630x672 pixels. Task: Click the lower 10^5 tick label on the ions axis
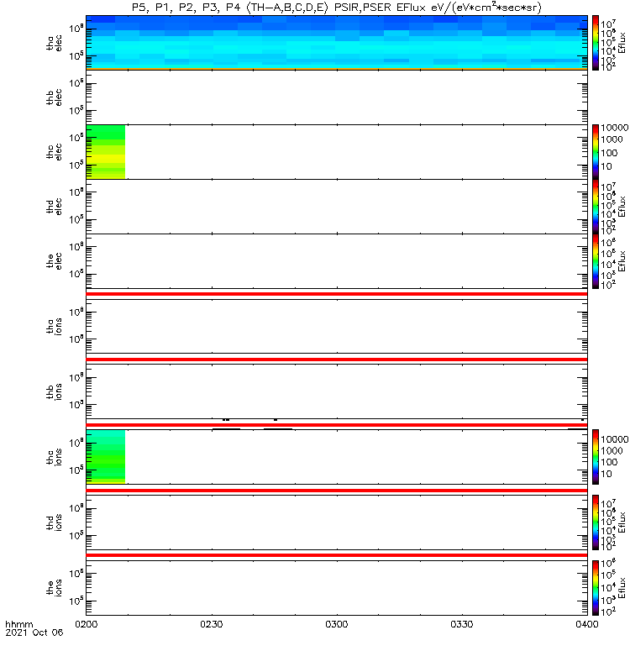pos(76,601)
